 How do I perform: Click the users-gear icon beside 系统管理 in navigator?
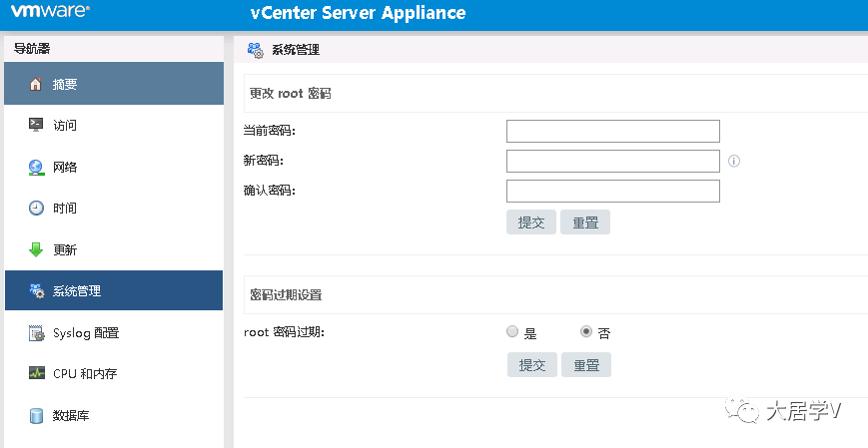[37, 291]
